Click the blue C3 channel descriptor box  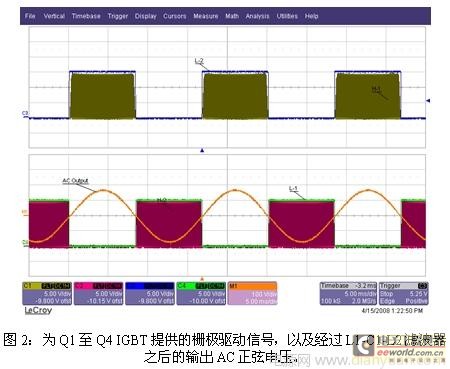[x=150, y=293]
